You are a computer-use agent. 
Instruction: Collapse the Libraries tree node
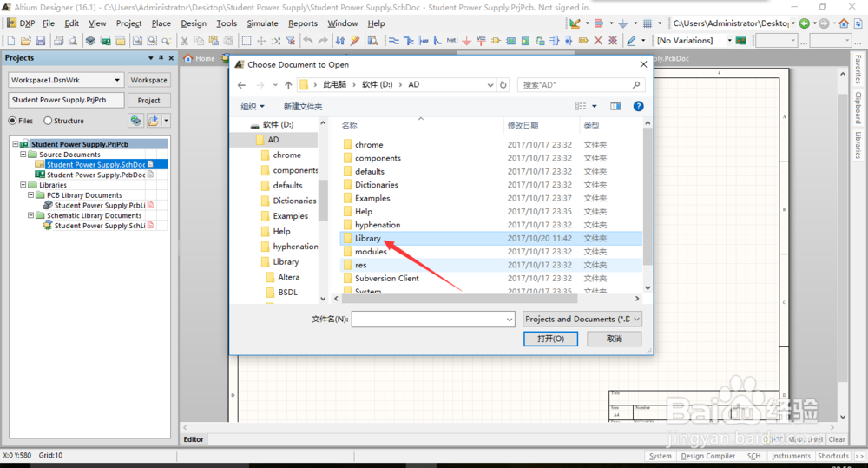[23, 185]
